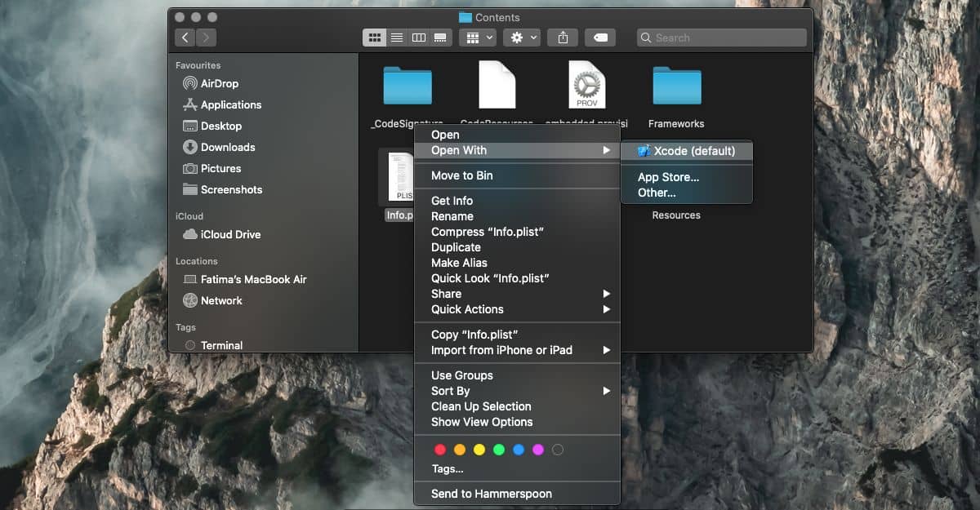Image resolution: width=980 pixels, height=510 pixels.
Task: Open the Action gear dropdown
Action: point(522,38)
